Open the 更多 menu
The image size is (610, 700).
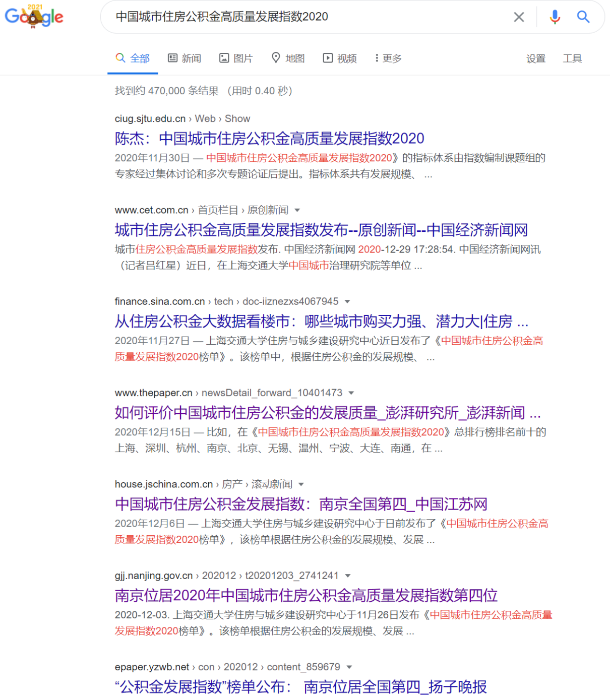click(x=388, y=58)
